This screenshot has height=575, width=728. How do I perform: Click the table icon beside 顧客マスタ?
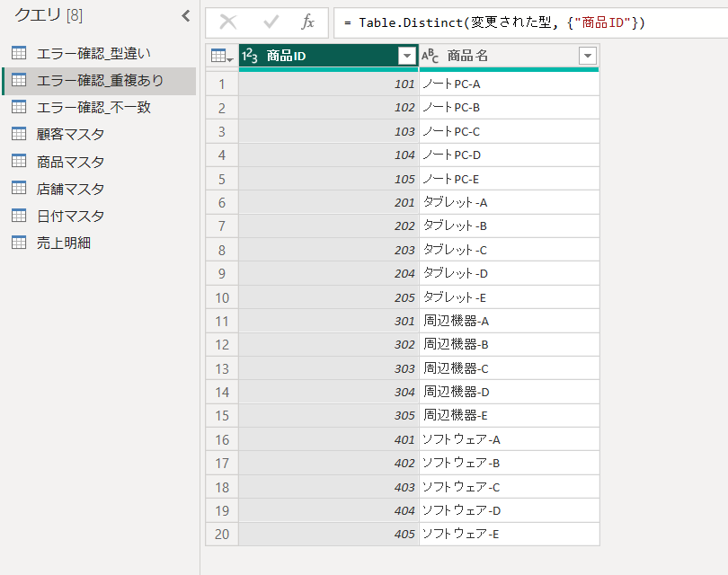click(x=19, y=134)
